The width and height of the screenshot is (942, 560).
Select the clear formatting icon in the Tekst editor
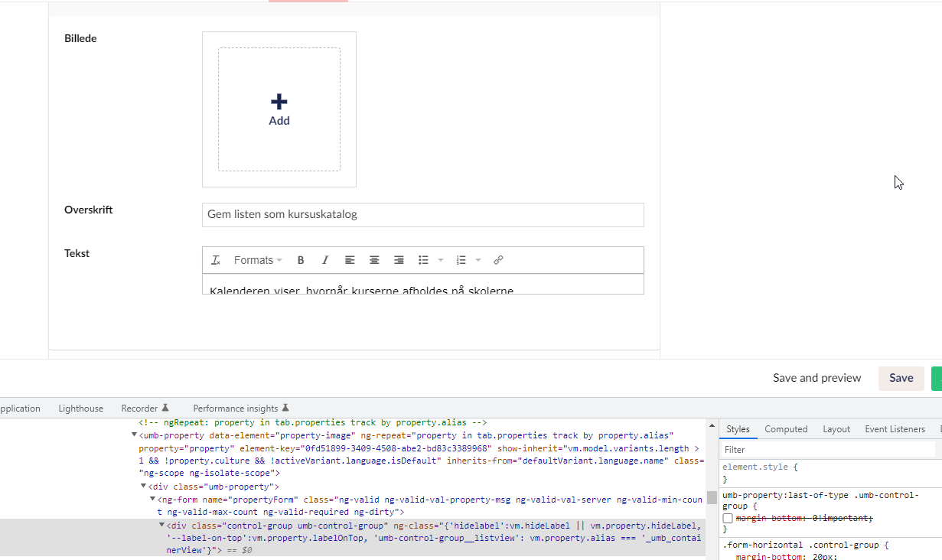point(215,259)
